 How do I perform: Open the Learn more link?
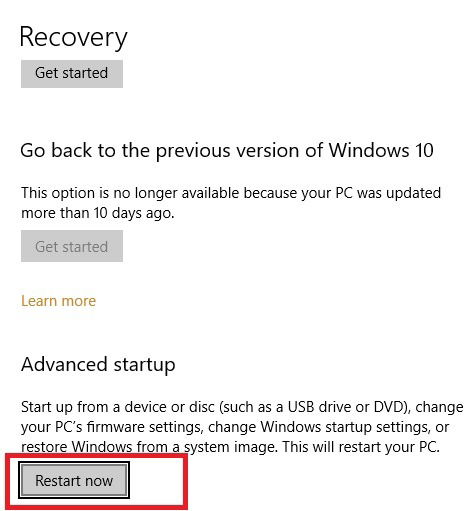pyautogui.click(x=59, y=301)
